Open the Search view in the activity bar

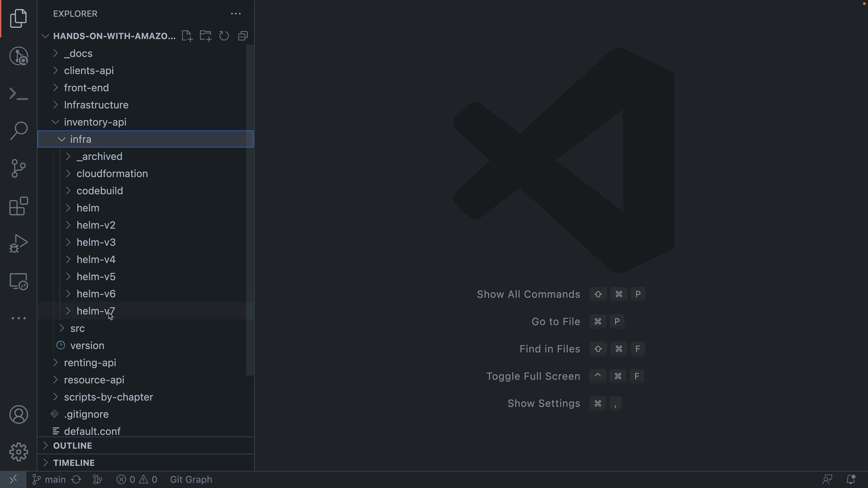coord(19,131)
